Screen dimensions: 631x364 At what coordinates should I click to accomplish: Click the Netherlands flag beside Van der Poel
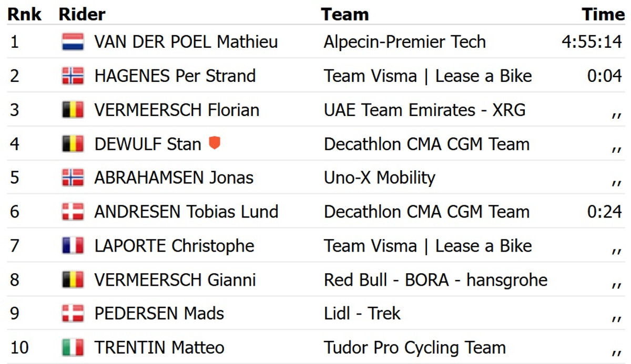click(73, 42)
